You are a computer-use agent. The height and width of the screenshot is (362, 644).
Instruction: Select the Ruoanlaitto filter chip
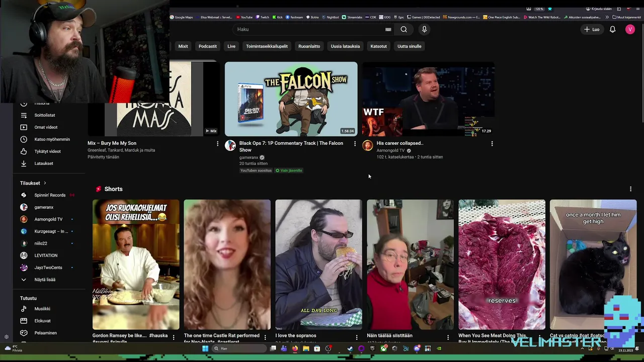tap(309, 46)
